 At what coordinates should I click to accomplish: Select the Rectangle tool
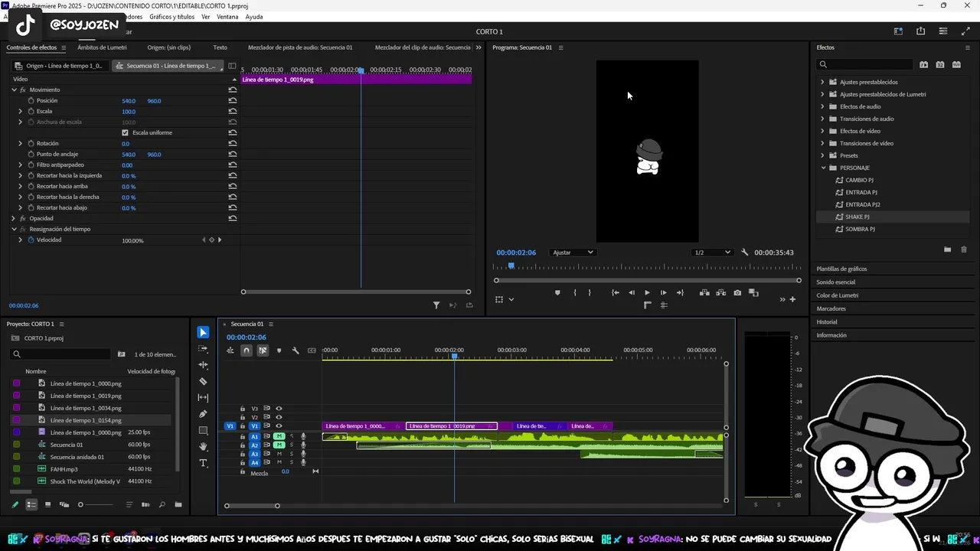pos(203,430)
